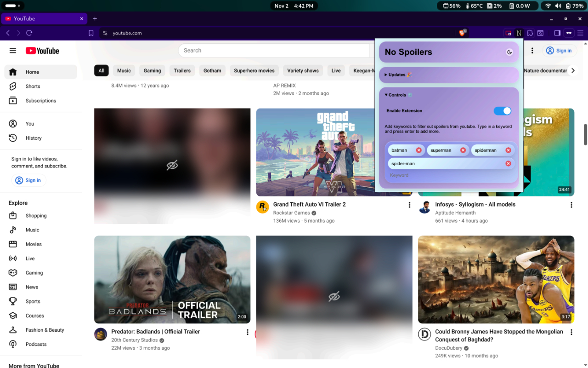Open the You page in sidebar
The image size is (588, 368).
click(x=41, y=124)
